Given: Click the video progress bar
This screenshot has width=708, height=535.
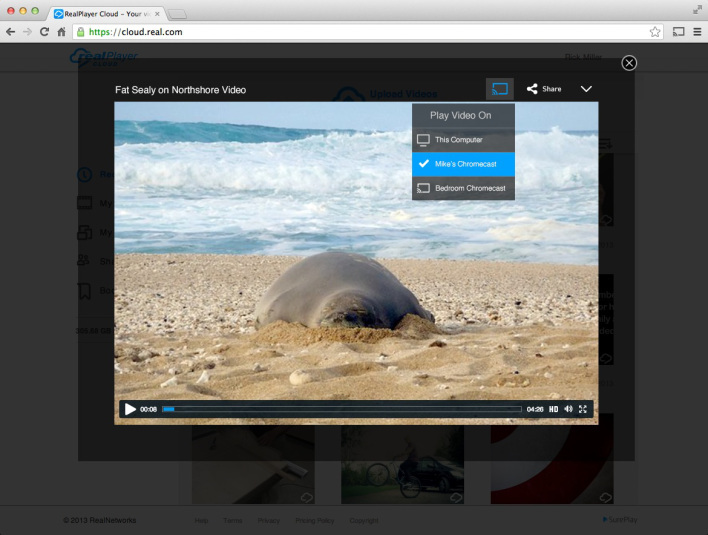Looking at the screenshot, I should tap(342, 409).
